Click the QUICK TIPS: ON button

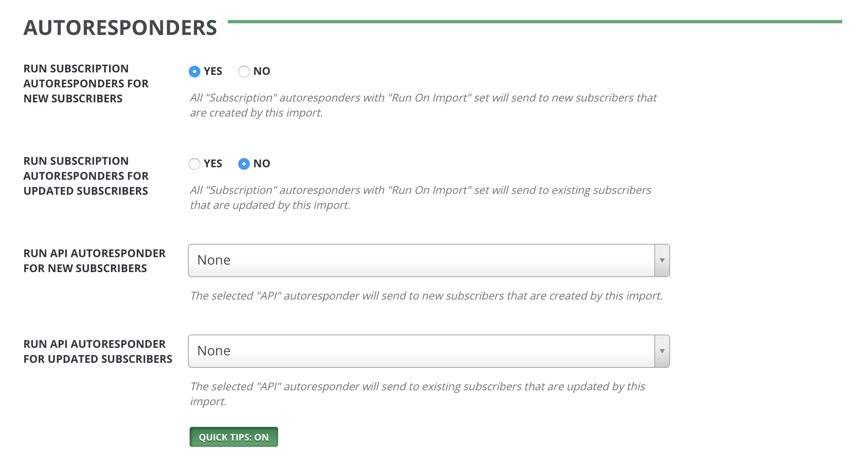[233, 437]
